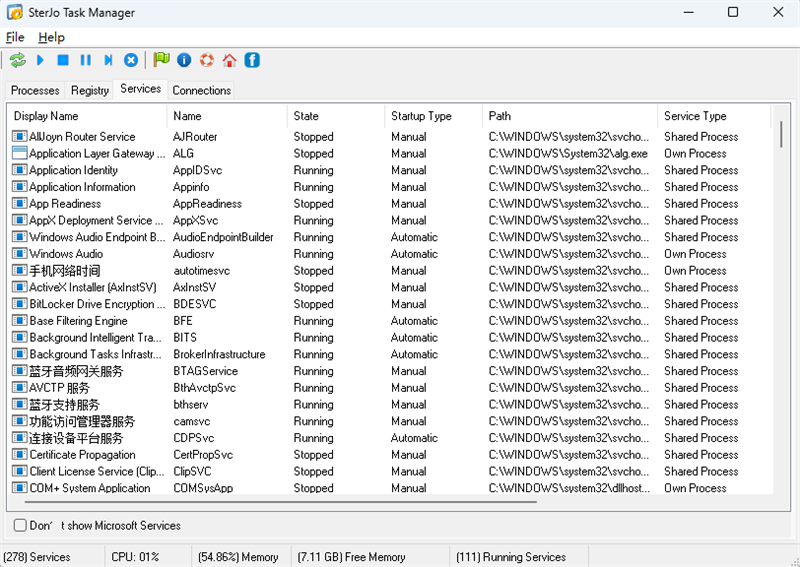Sort by Service Type column header

tap(714, 116)
